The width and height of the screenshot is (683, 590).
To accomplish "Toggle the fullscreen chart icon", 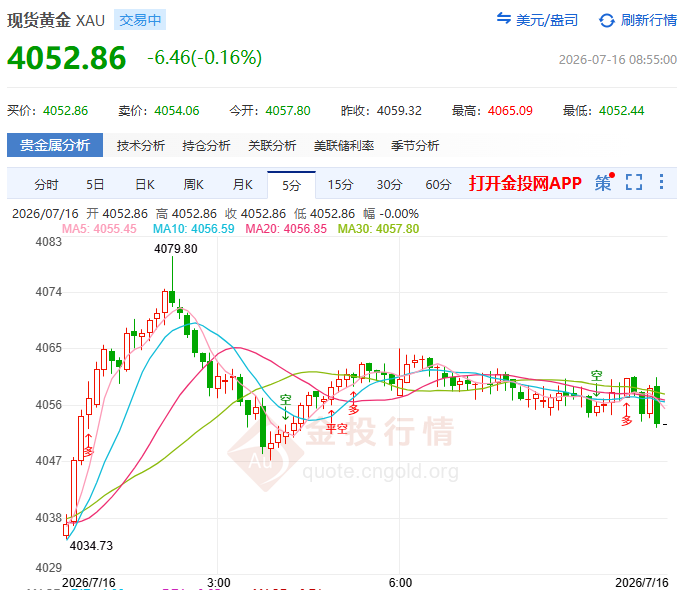I will 634,182.
